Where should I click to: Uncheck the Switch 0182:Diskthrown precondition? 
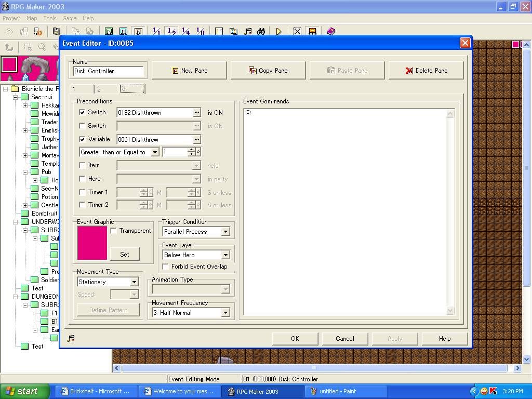coord(82,112)
